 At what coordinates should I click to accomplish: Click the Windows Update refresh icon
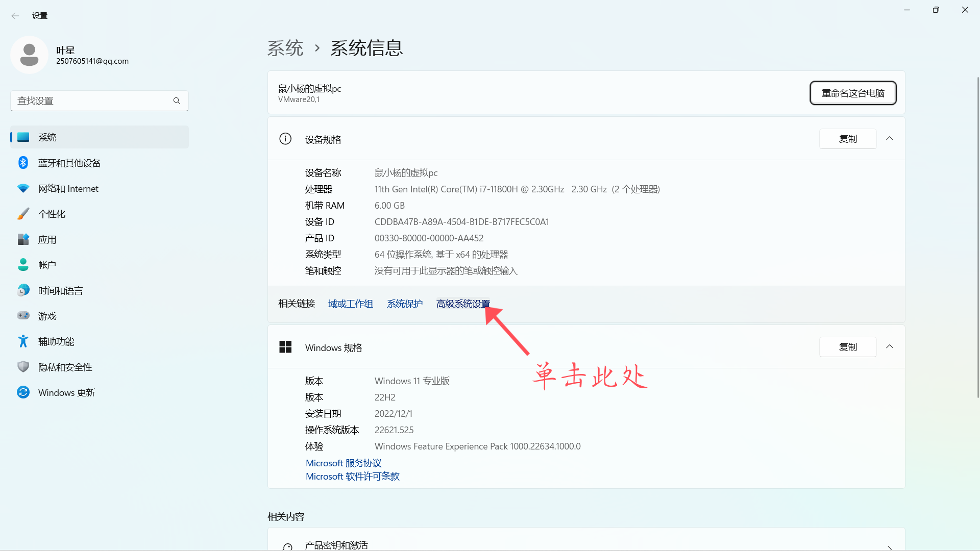pyautogui.click(x=23, y=392)
